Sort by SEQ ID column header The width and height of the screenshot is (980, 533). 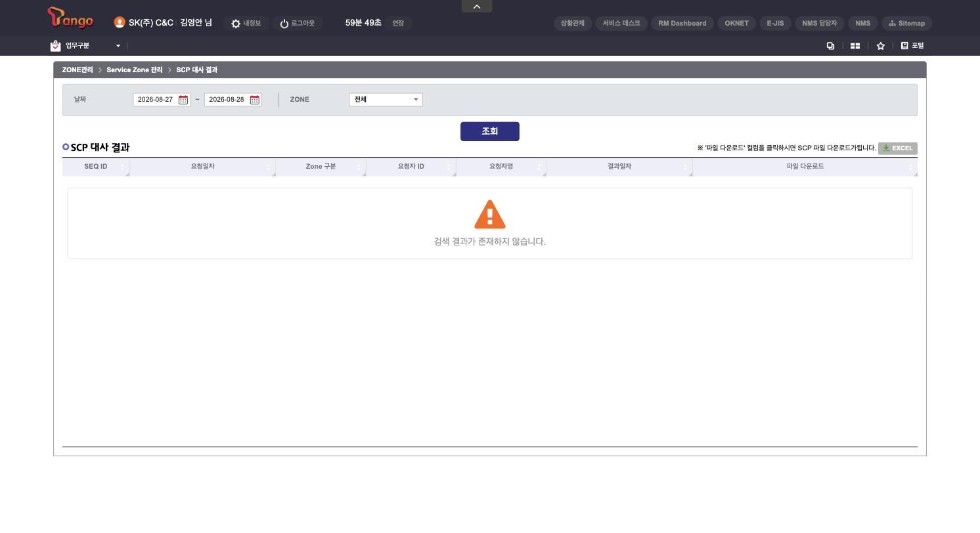click(96, 167)
